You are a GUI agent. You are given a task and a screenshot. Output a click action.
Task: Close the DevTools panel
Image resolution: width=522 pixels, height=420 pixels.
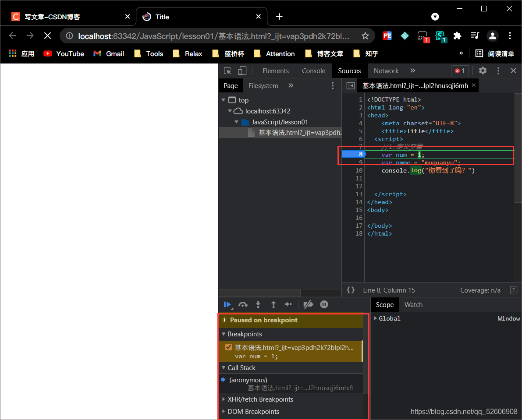513,71
